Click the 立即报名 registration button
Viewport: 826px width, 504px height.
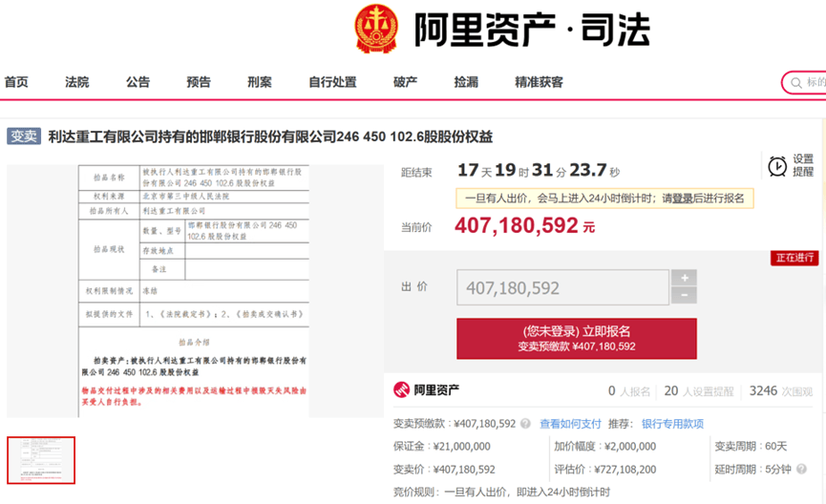[x=577, y=338]
